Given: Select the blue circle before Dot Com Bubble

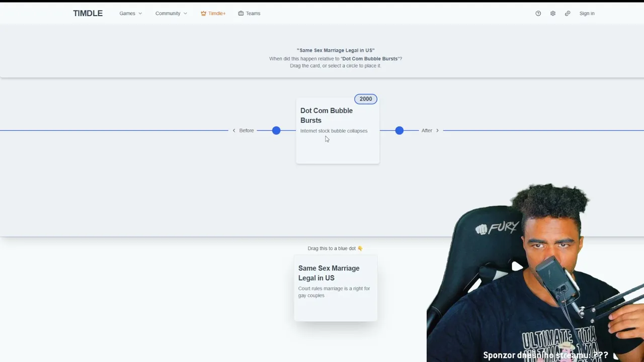Looking at the screenshot, I should coord(276,131).
